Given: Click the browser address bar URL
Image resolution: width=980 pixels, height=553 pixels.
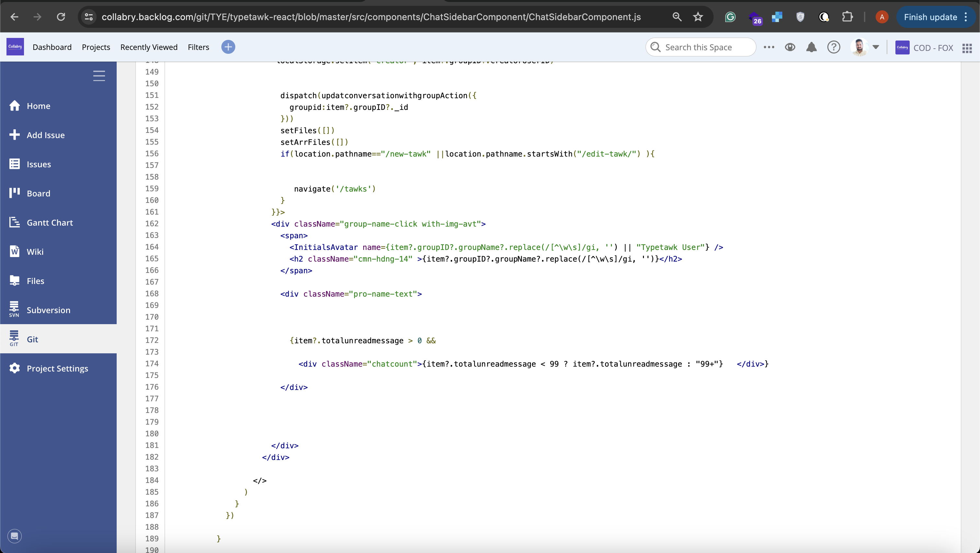Looking at the screenshot, I should coord(371,17).
